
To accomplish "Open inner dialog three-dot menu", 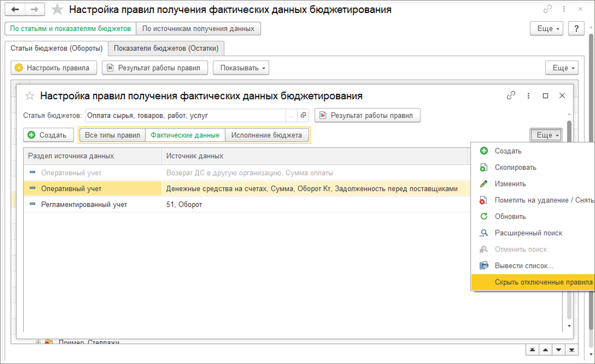I will click(528, 96).
